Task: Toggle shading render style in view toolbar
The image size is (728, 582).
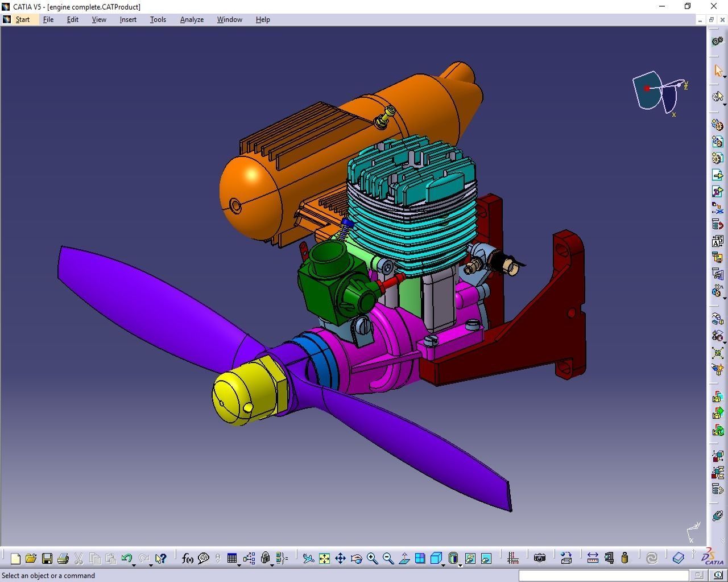Action: 453,558
